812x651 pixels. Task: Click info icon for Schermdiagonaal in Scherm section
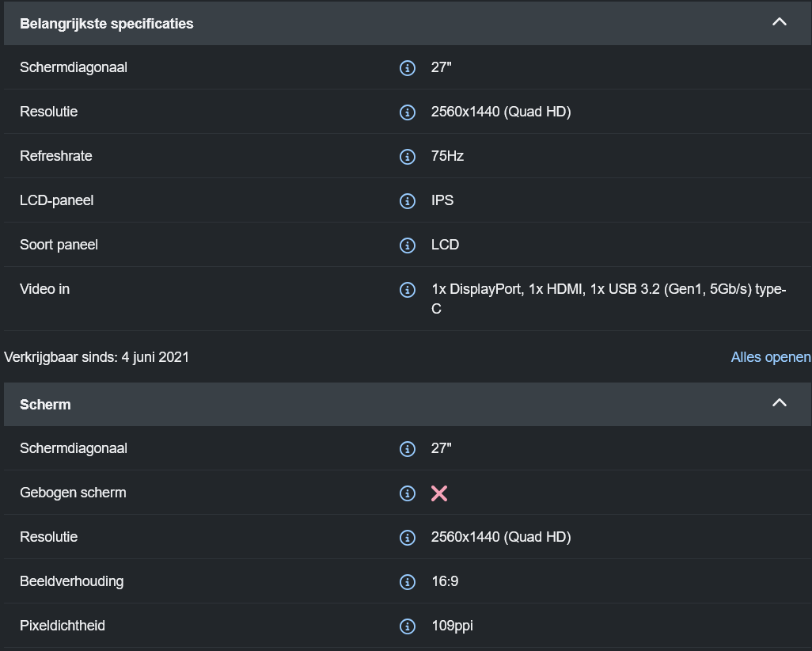[x=408, y=449]
